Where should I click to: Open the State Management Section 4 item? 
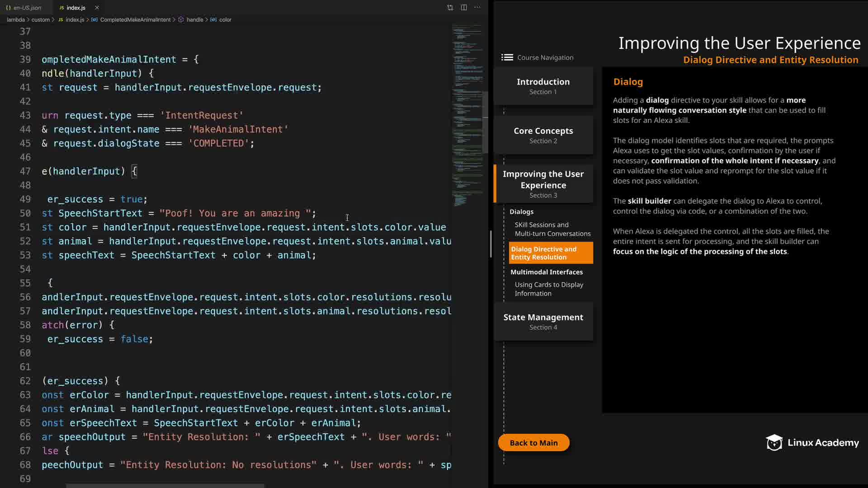[x=543, y=321]
